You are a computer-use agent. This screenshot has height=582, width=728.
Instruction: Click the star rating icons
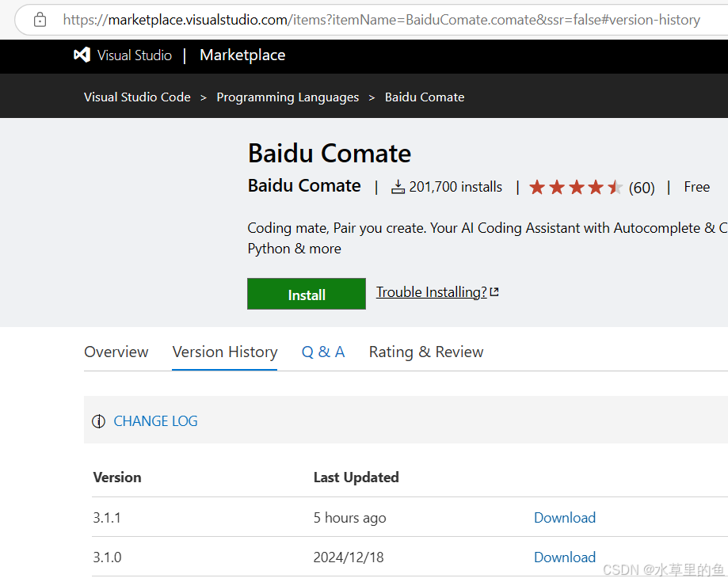pos(576,188)
